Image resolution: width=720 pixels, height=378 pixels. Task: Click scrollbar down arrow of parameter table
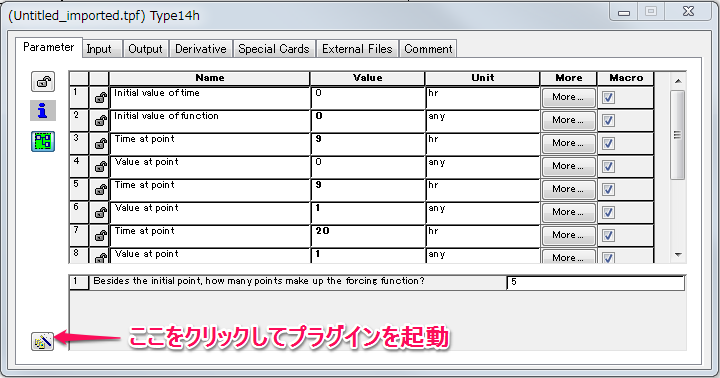tap(678, 255)
